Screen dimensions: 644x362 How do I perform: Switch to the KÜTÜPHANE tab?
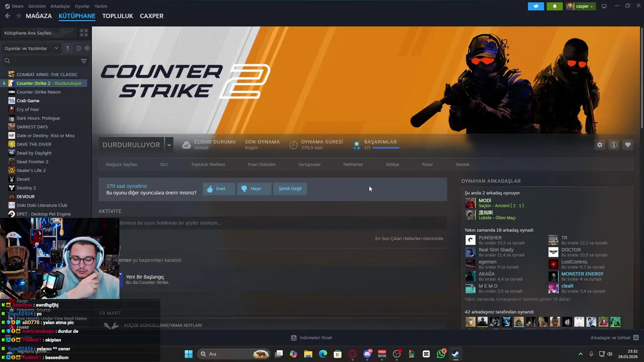pyautogui.click(x=77, y=16)
